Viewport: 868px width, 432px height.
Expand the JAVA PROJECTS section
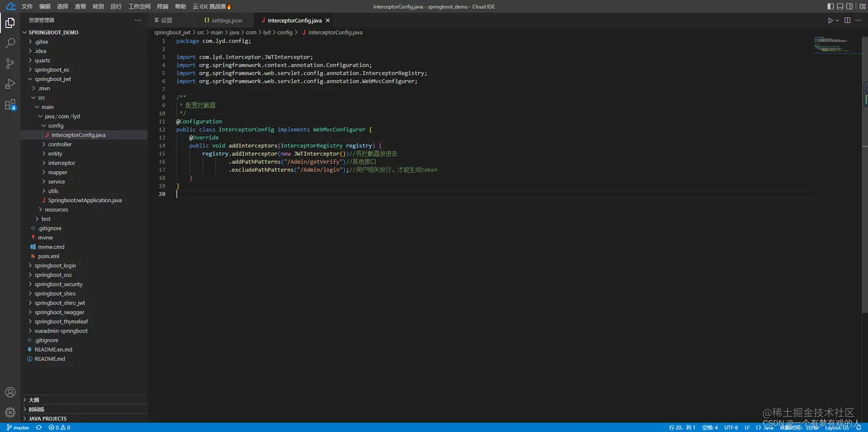click(84, 418)
